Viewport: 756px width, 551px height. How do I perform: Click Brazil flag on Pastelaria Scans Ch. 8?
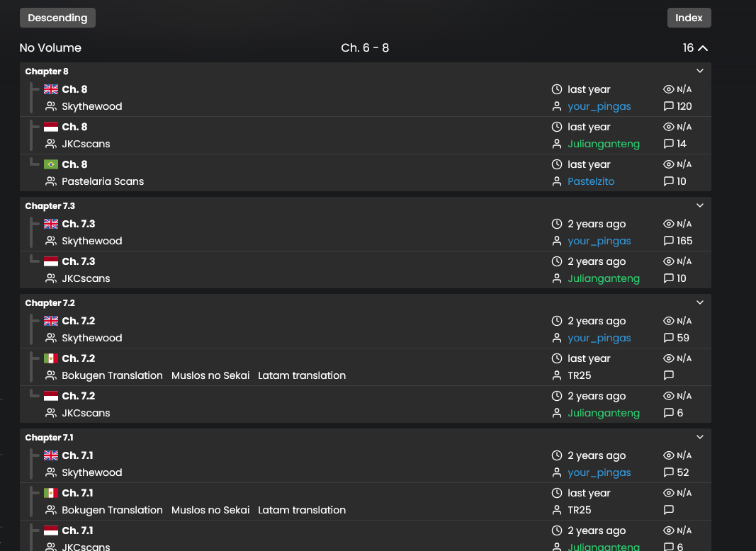click(x=50, y=164)
